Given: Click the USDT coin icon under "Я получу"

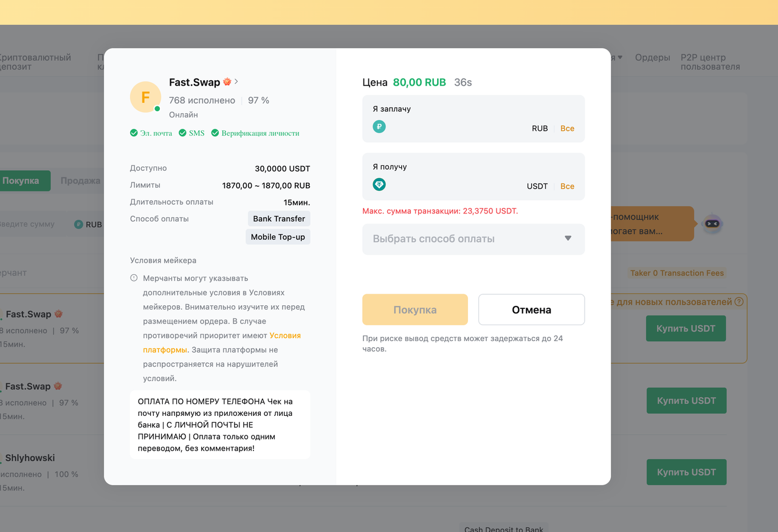Looking at the screenshot, I should coord(379,184).
